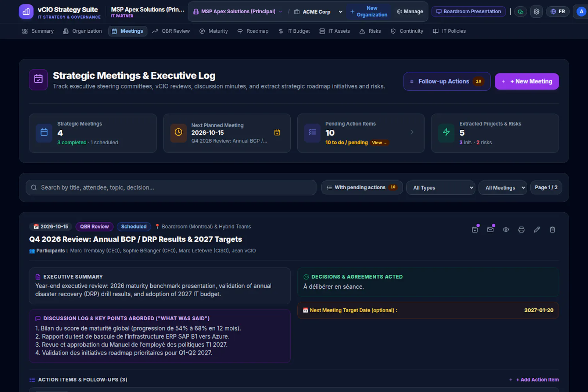Open the Roadmap tab
This screenshot has height=392, width=588.
point(253,31)
